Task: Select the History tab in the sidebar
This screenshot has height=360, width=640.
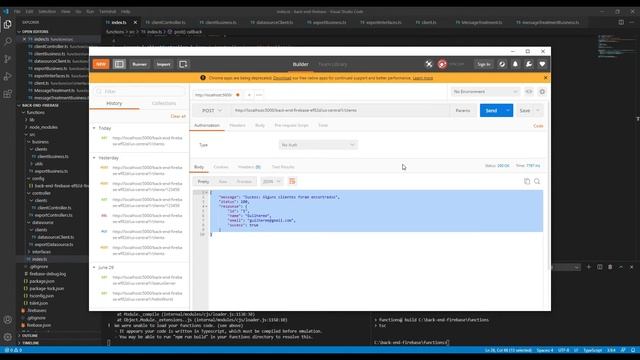Action: 114,104
